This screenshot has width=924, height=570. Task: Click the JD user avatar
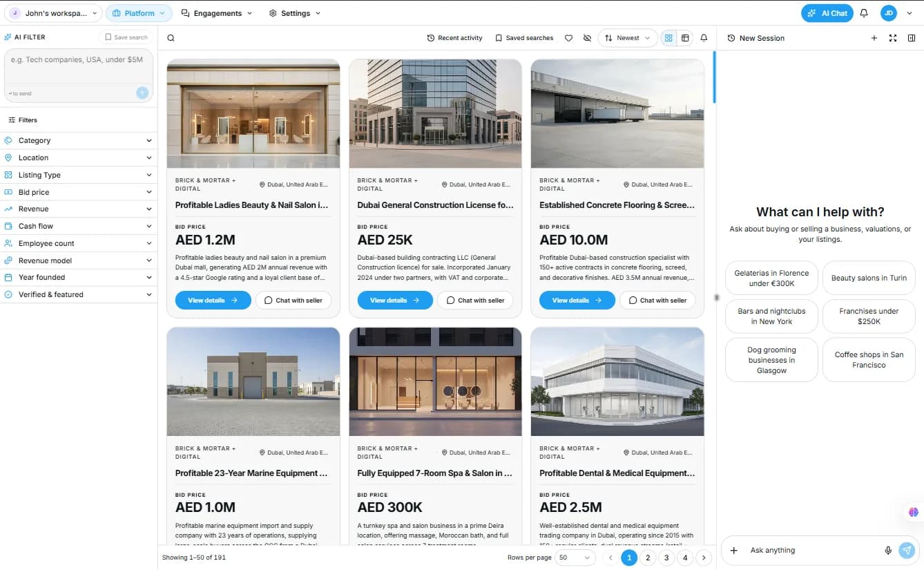click(x=889, y=13)
